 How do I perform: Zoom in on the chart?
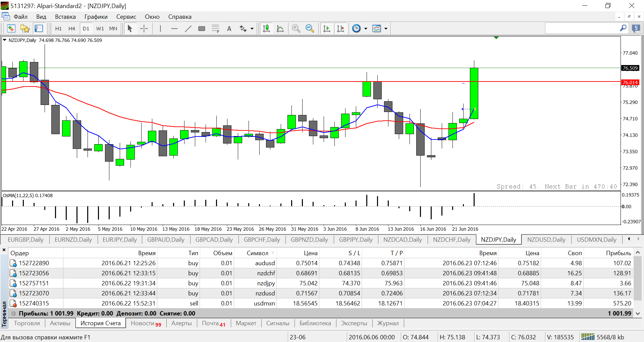pos(296,28)
